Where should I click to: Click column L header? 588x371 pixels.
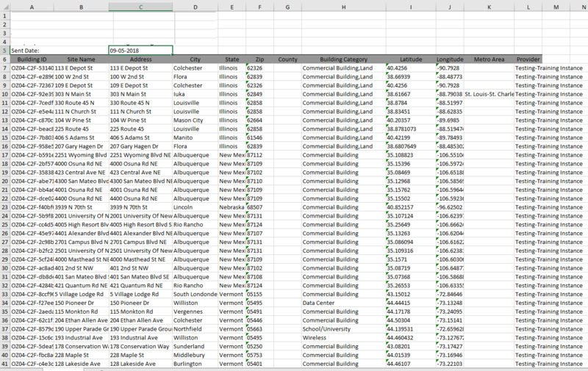coord(528,7)
